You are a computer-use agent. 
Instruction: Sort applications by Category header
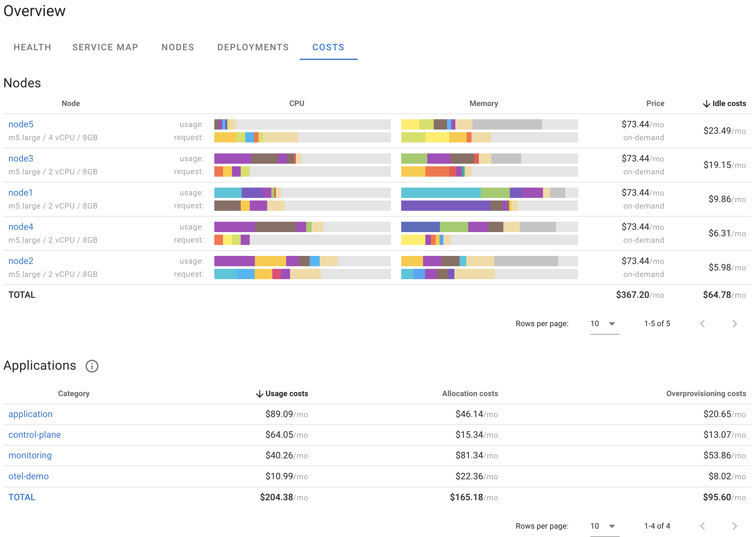pyautogui.click(x=74, y=394)
